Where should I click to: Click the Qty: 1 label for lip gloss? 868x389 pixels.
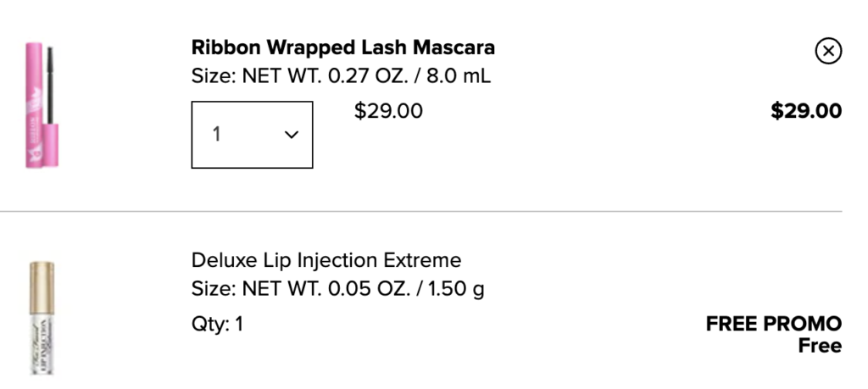pos(217,324)
